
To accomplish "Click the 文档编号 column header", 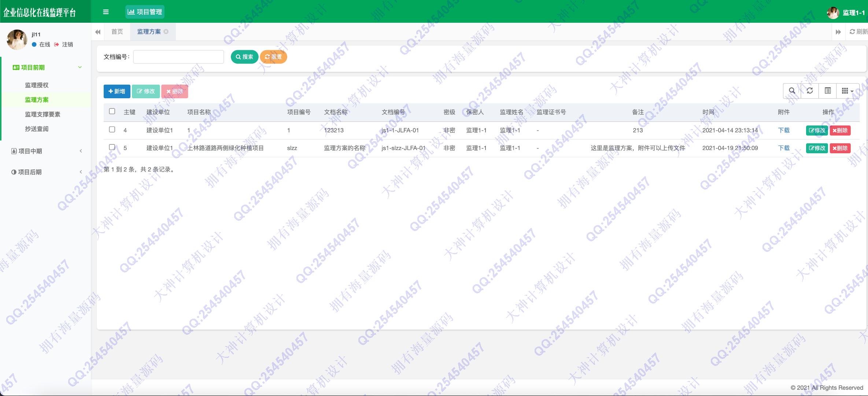I will click(x=393, y=112).
